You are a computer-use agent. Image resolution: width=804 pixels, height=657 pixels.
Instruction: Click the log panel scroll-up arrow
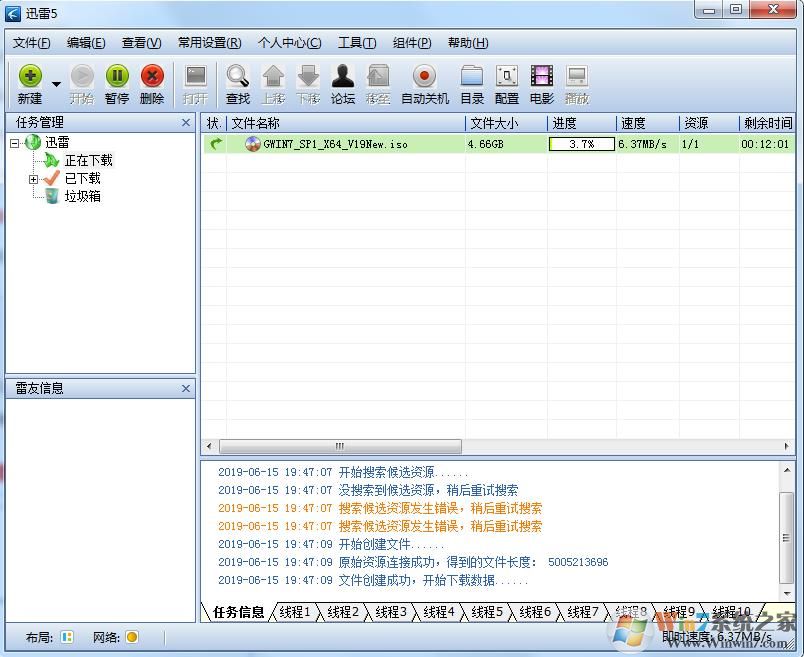click(787, 470)
